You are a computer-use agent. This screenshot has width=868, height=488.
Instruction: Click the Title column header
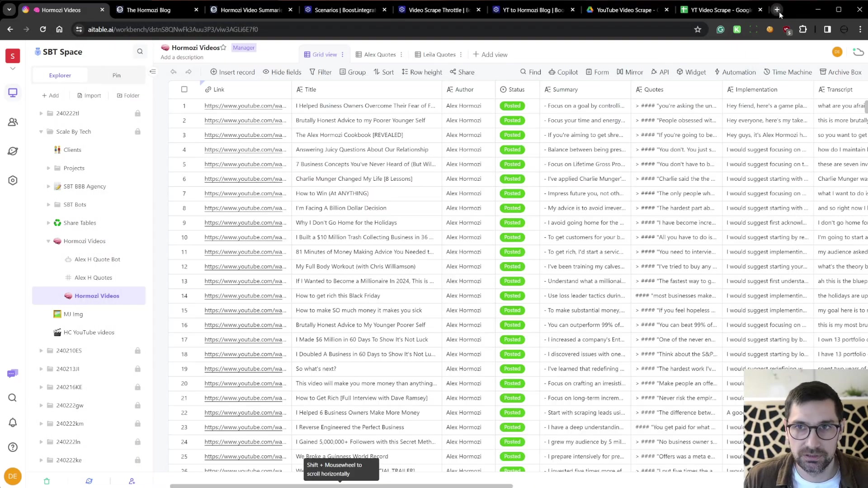[367, 89]
